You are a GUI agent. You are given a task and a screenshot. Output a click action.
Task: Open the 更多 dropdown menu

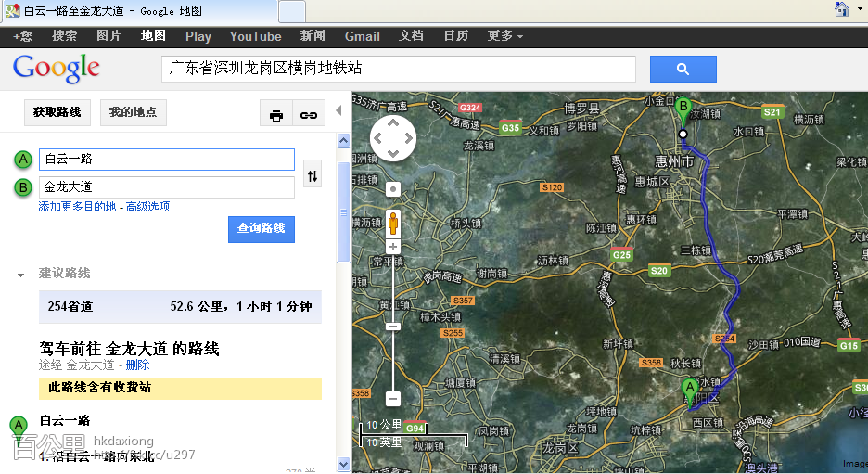point(504,36)
